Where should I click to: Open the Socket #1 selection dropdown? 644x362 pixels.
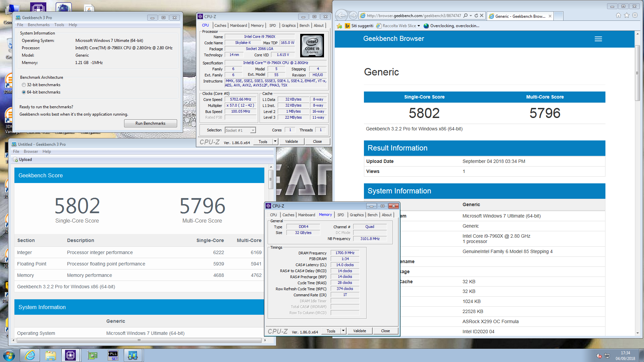coord(253,130)
